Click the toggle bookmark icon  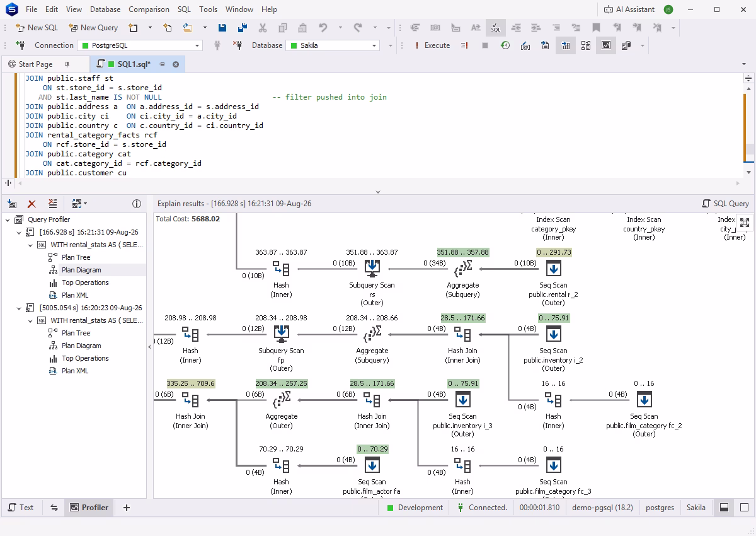(596, 28)
